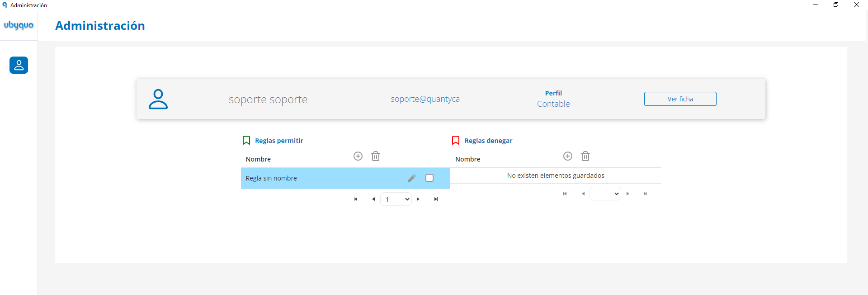The height and width of the screenshot is (295, 868).
Task: Go to first page of Reglas permitir
Action: point(355,199)
